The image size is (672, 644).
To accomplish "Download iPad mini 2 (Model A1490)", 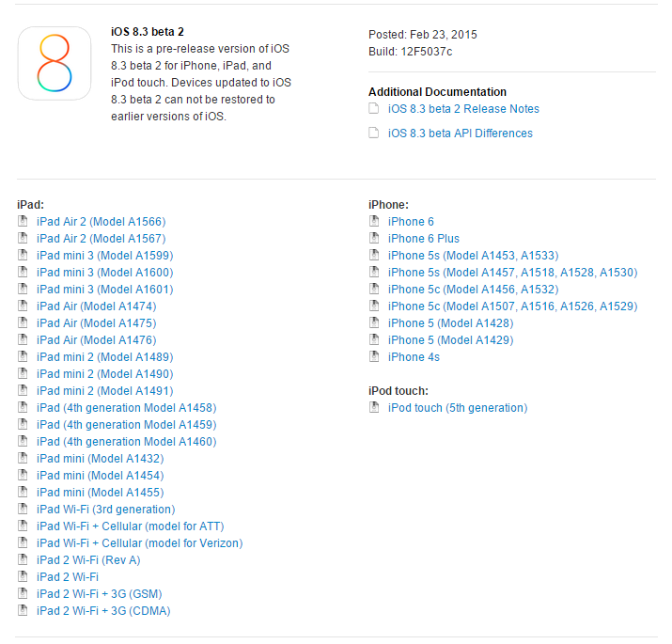I will point(105,374).
